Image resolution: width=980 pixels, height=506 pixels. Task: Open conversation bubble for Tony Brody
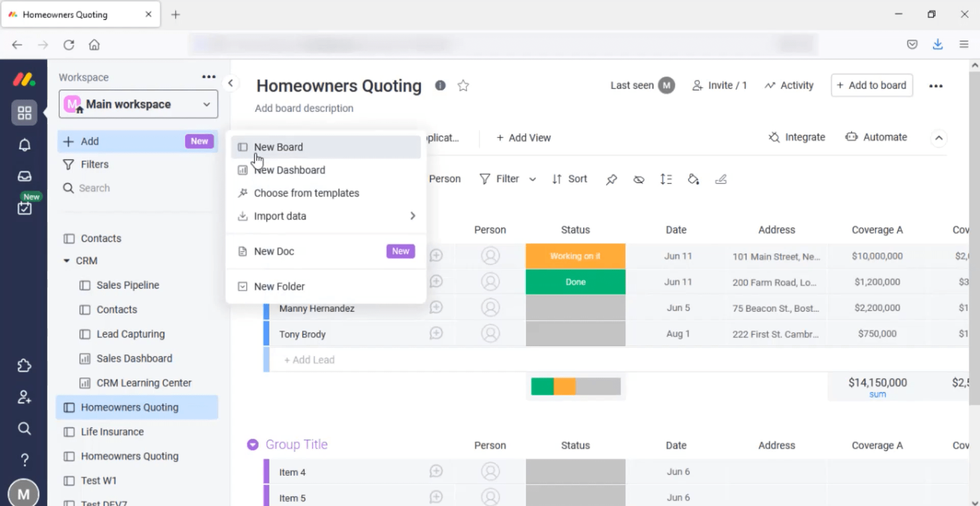click(436, 333)
